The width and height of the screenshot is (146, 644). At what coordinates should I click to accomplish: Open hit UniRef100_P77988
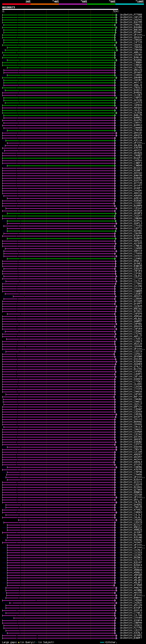pyautogui.click(x=131, y=15)
